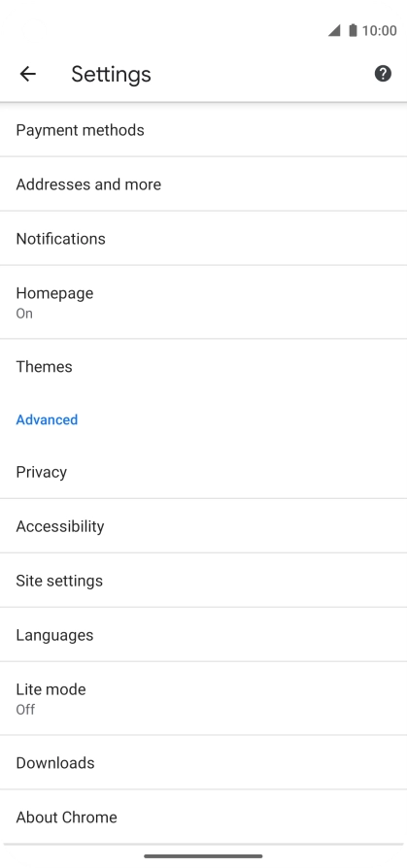The height and width of the screenshot is (868, 407).
Task: Tap the Settings title text
Action: click(x=111, y=74)
